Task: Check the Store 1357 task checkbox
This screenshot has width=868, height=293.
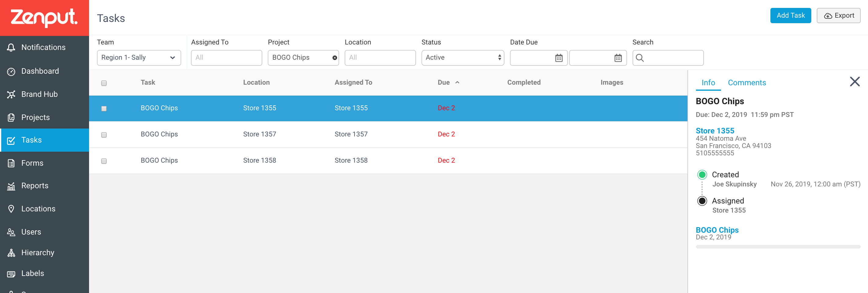Action: click(104, 135)
